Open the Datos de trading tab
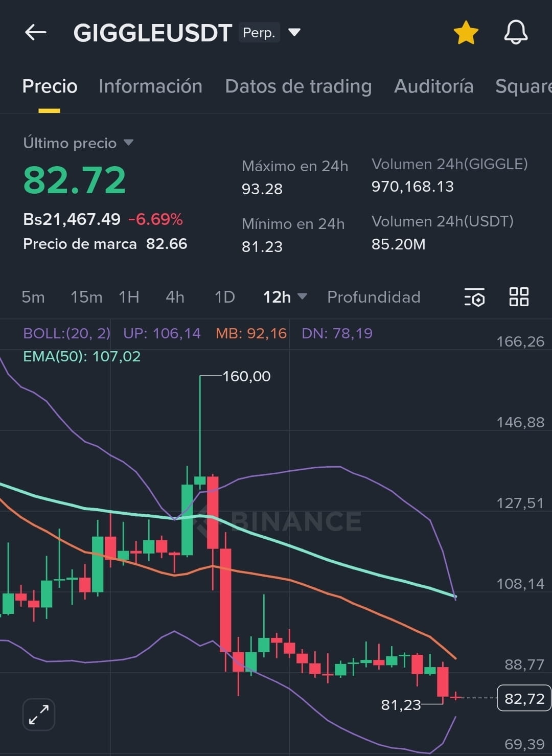Viewport: 552px width, 756px height. (298, 86)
